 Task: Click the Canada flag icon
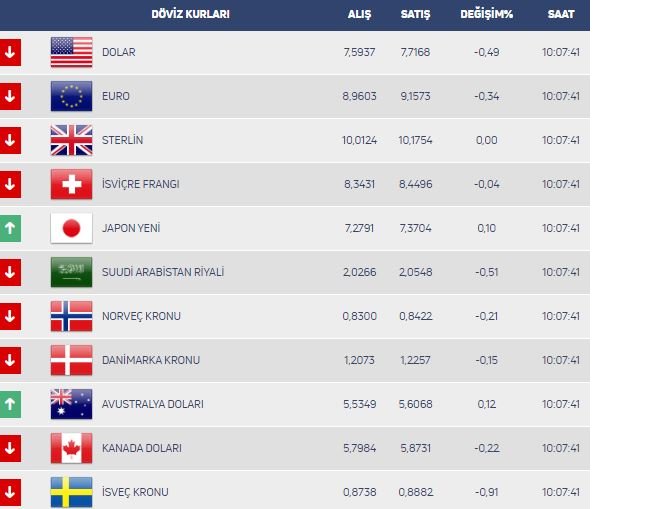pyautogui.click(x=71, y=448)
